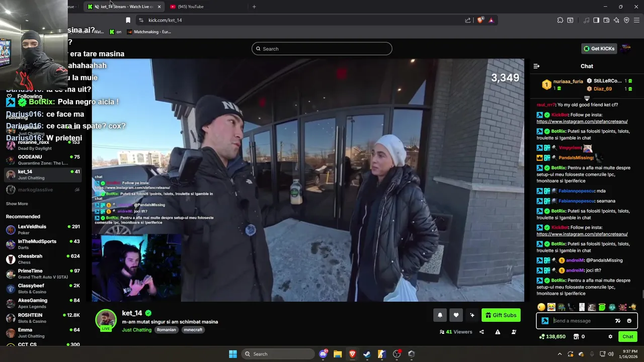The image size is (644, 362).
Task: Click the nuriaaa_furia top gifter name
Action: tap(568, 81)
